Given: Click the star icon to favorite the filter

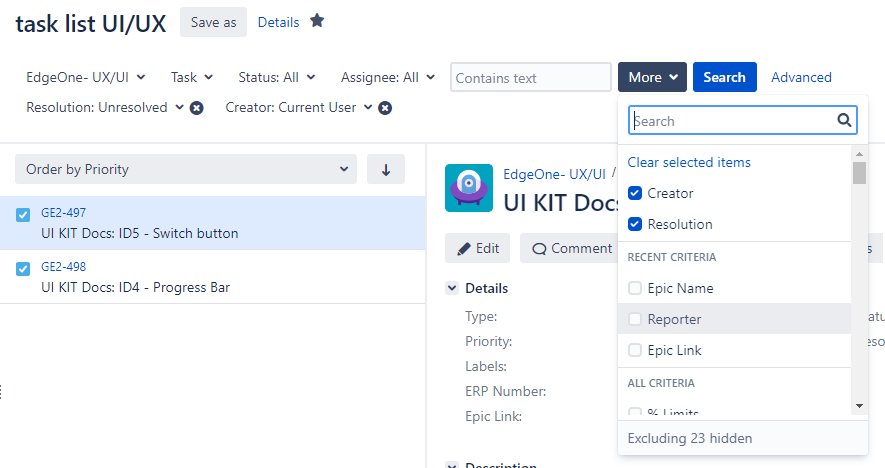Looking at the screenshot, I should (317, 21).
